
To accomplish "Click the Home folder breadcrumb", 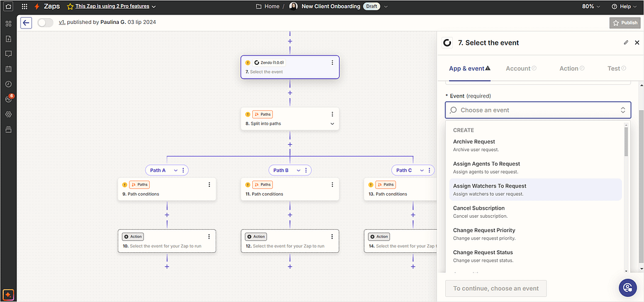I will pos(268,6).
